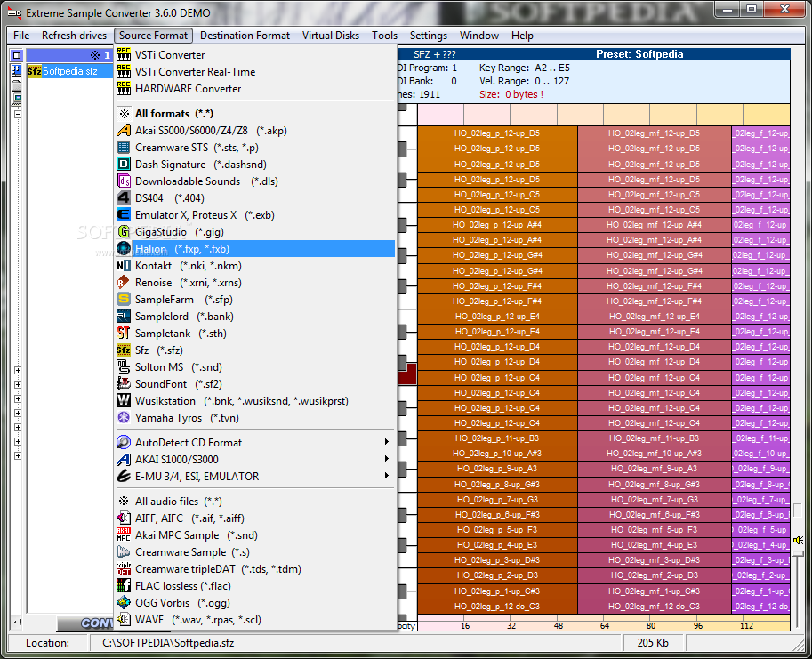Select Creamware Sample (*.s) format
Image resolution: width=812 pixels, height=659 pixels.
pos(256,552)
